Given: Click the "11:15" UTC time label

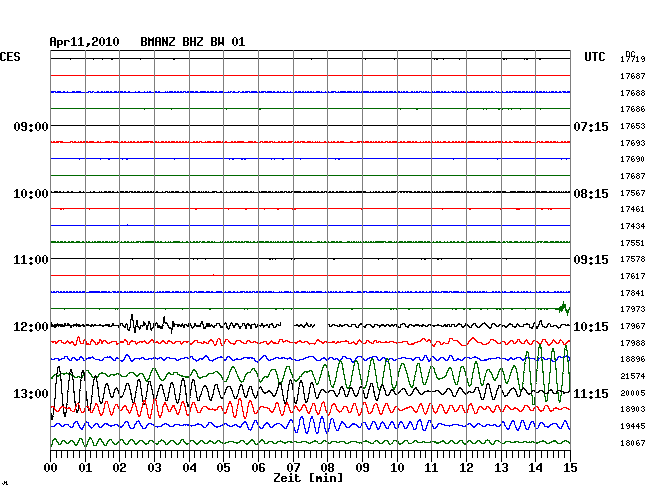Looking at the screenshot, I should pos(591,393).
